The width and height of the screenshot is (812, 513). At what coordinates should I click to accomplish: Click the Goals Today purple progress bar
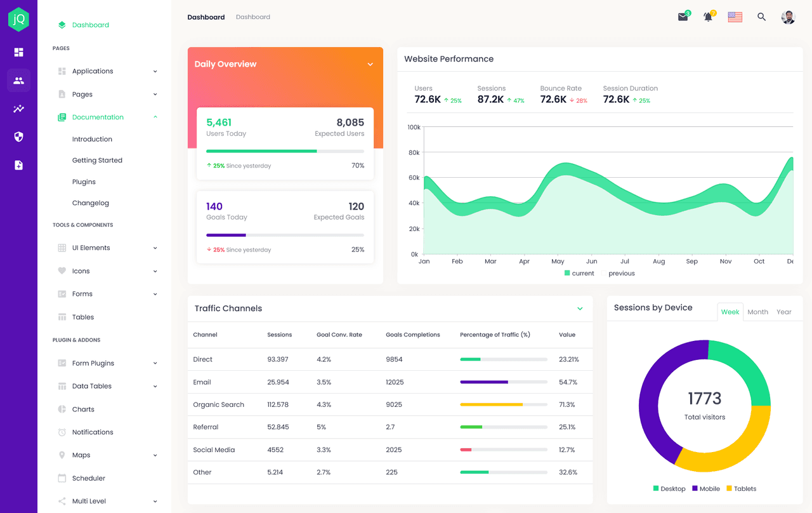point(226,235)
